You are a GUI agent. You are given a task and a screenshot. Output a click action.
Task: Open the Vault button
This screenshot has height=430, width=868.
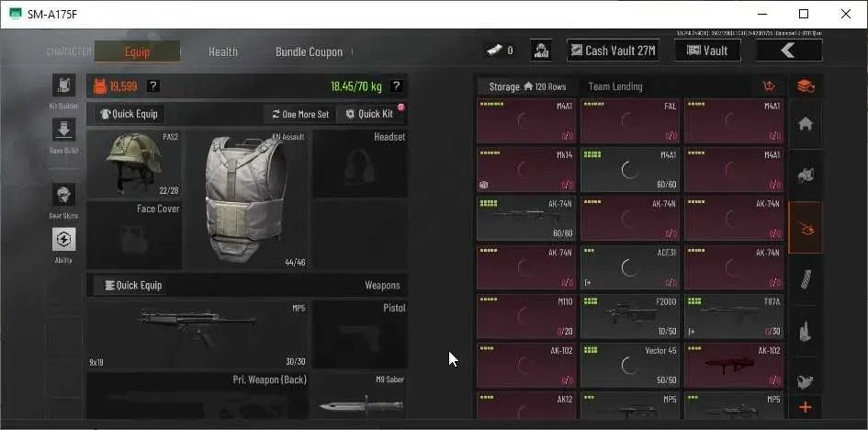click(x=707, y=51)
